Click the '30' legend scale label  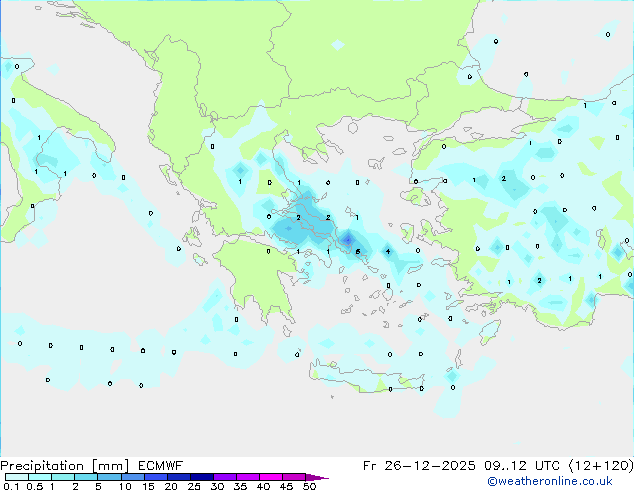[217, 486]
